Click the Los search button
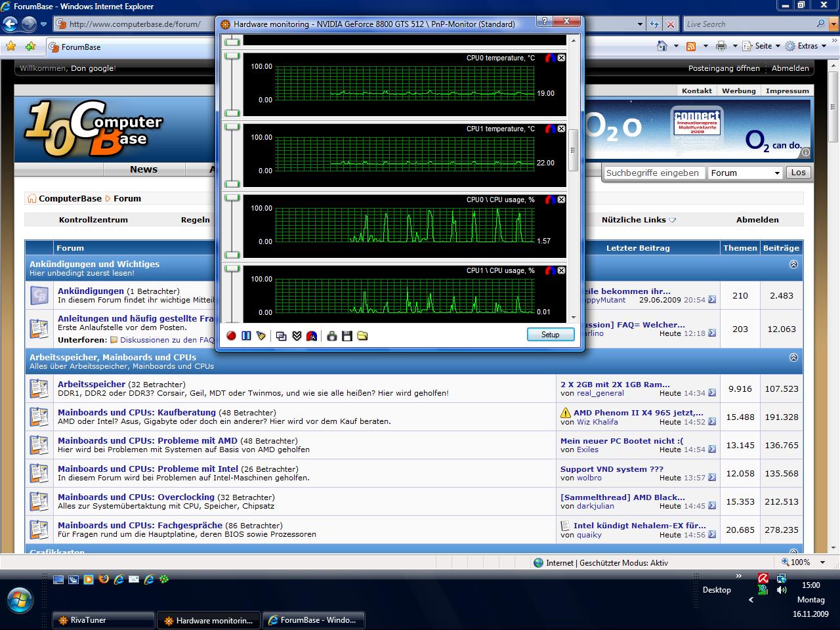The width and height of the screenshot is (840, 630). pos(798,173)
